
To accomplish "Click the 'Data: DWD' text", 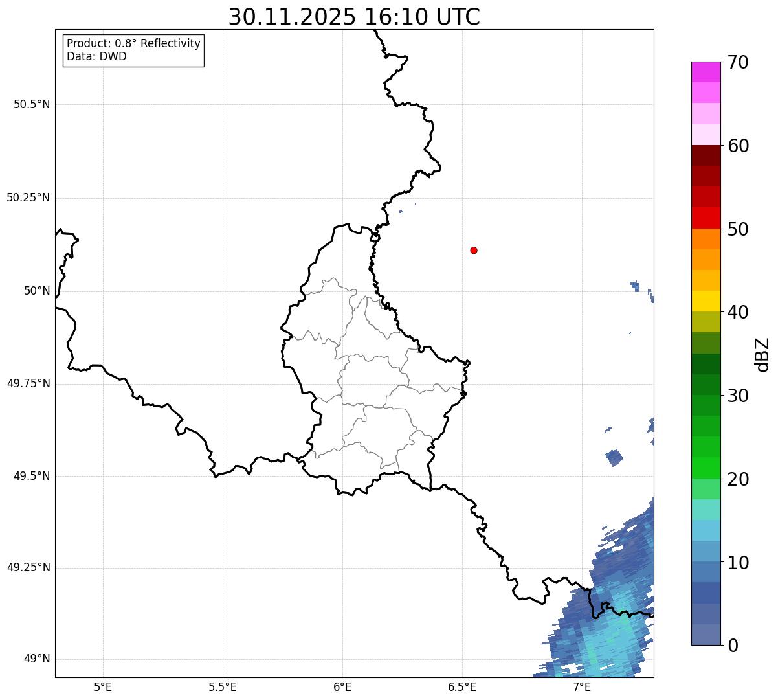I will (x=96, y=56).
